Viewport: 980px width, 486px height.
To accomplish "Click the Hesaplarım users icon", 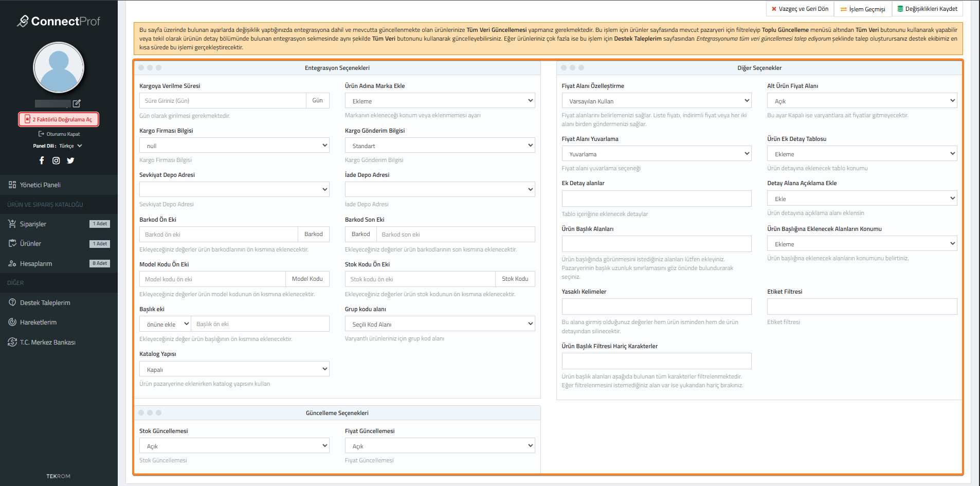I will click(12, 263).
